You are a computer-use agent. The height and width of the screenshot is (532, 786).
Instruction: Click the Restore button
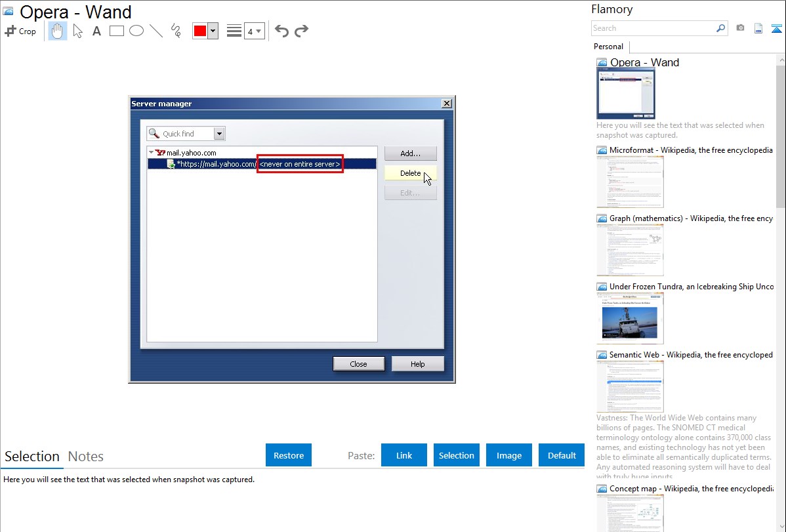(x=289, y=455)
